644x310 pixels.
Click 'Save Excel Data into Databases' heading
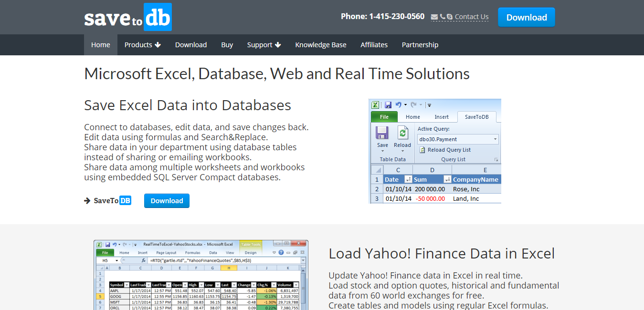pyautogui.click(x=188, y=105)
